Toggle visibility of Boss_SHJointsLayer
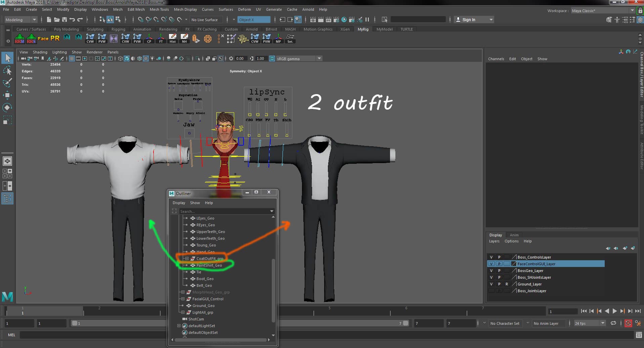Screen dimensions: 644x348 click(491, 277)
